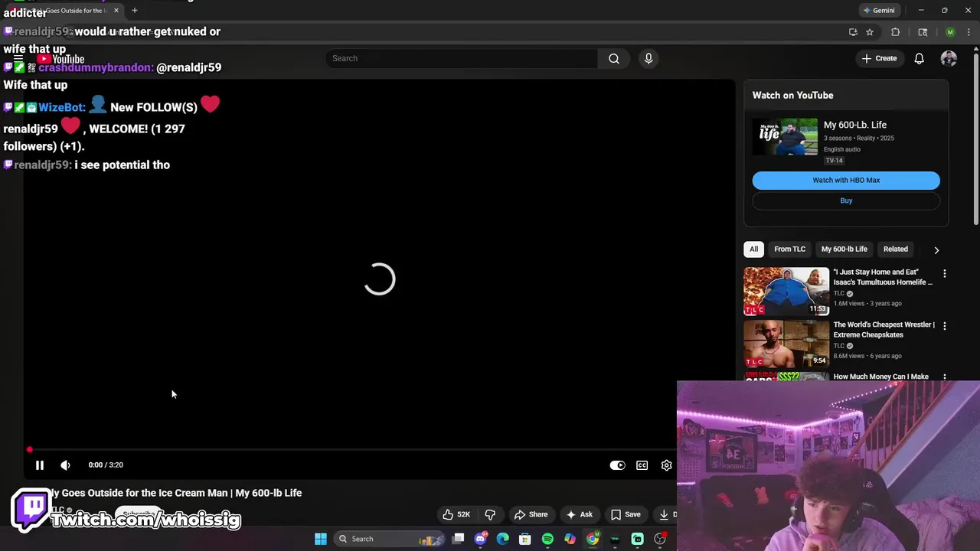
Task: Open the Gemini button in Chrome
Action: (x=879, y=11)
